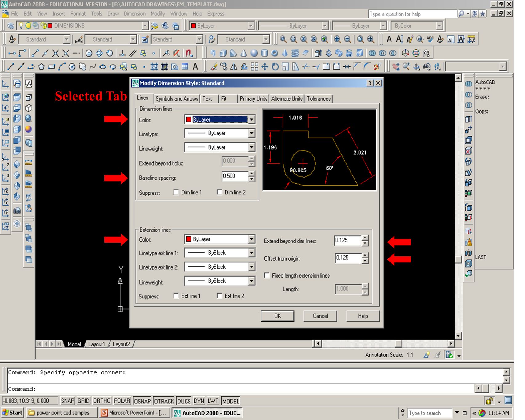
Task: Toggle ORTHO mode in status bar
Action: tap(102, 401)
